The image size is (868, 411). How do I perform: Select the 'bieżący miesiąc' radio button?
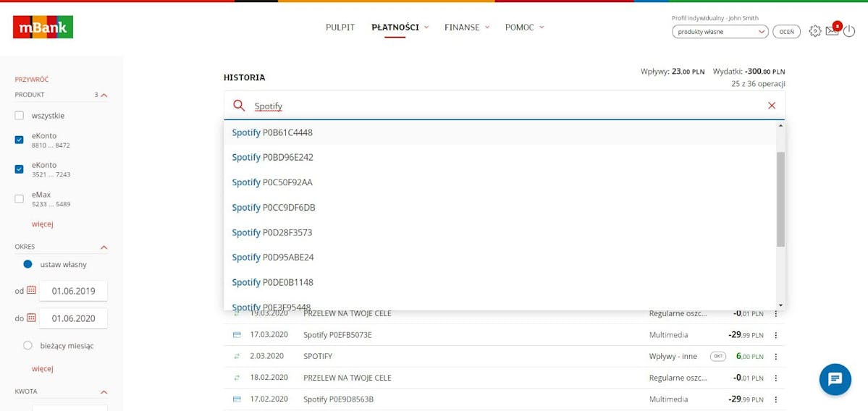click(x=28, y=346)
